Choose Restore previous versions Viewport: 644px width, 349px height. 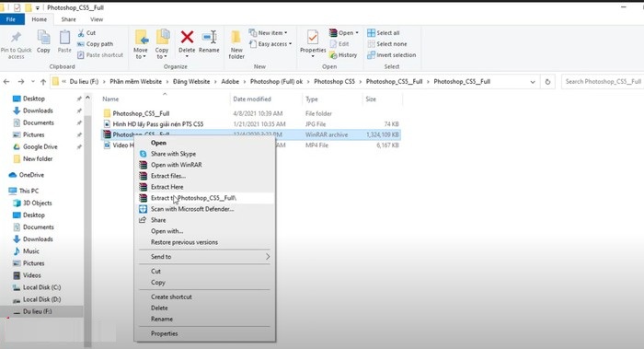pyautogui.click(x=184, y=242)
